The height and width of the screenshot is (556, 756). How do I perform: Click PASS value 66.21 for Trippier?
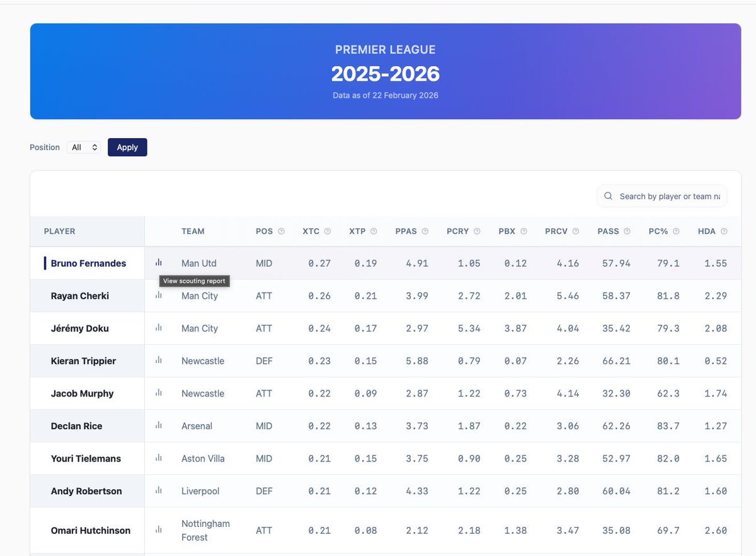click(616, 361)
